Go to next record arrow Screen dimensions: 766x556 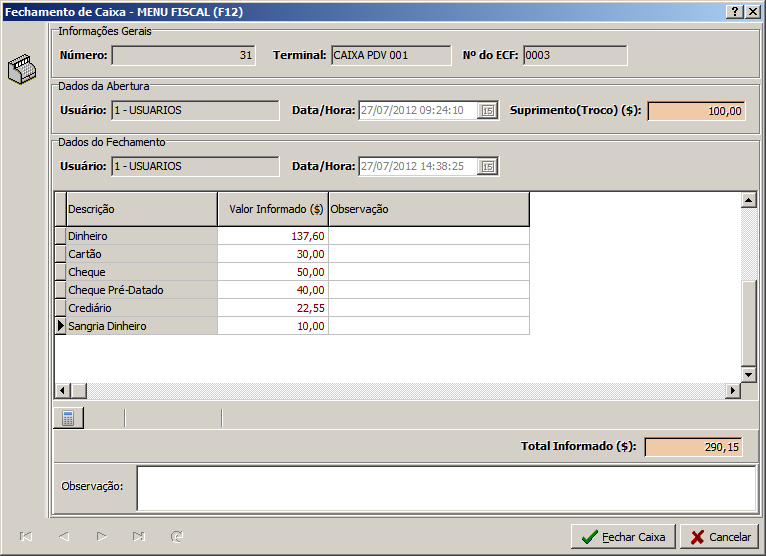tap(101, 537)
